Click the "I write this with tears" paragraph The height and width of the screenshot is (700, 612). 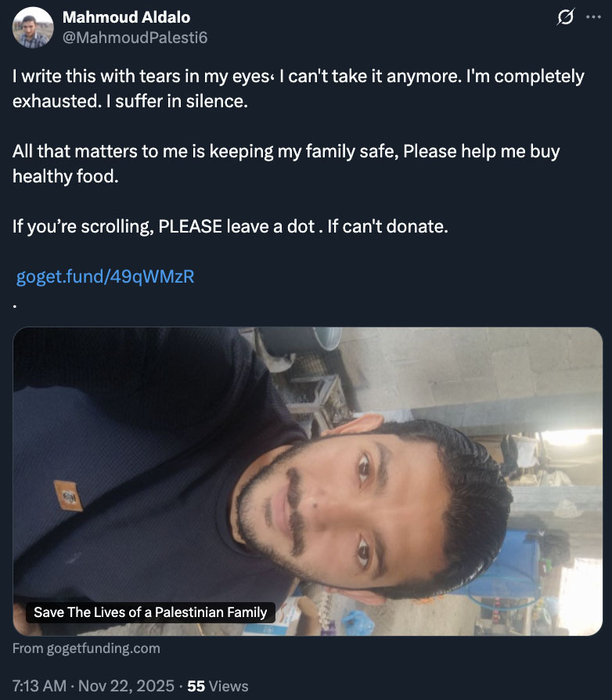click(x=297, y=88)
